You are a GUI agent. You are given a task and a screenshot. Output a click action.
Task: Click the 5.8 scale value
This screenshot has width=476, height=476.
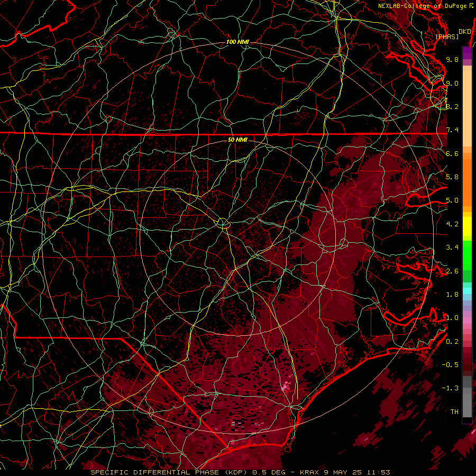tap(452, 177)
